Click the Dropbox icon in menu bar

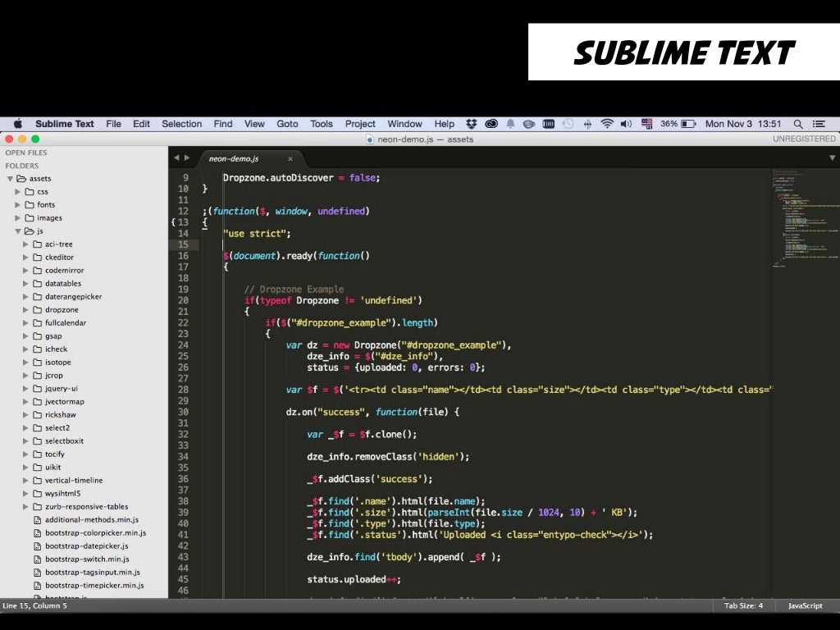click(x=471, y=124)
